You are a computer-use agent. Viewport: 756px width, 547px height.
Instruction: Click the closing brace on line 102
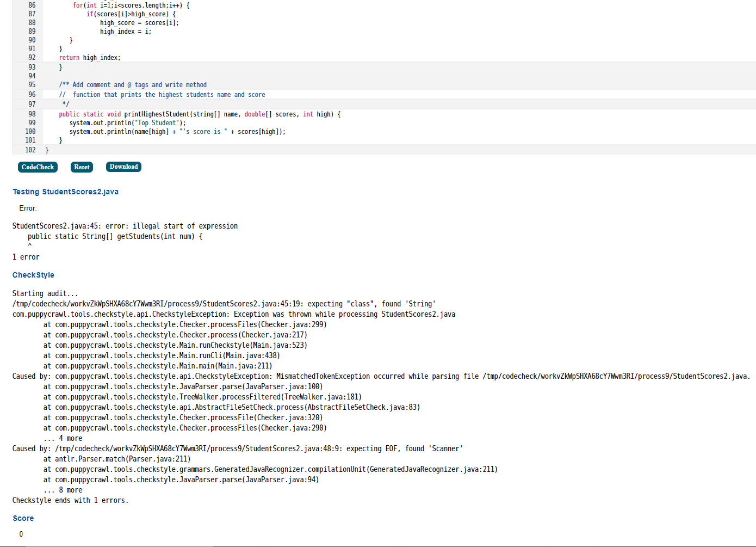(47, 150)
